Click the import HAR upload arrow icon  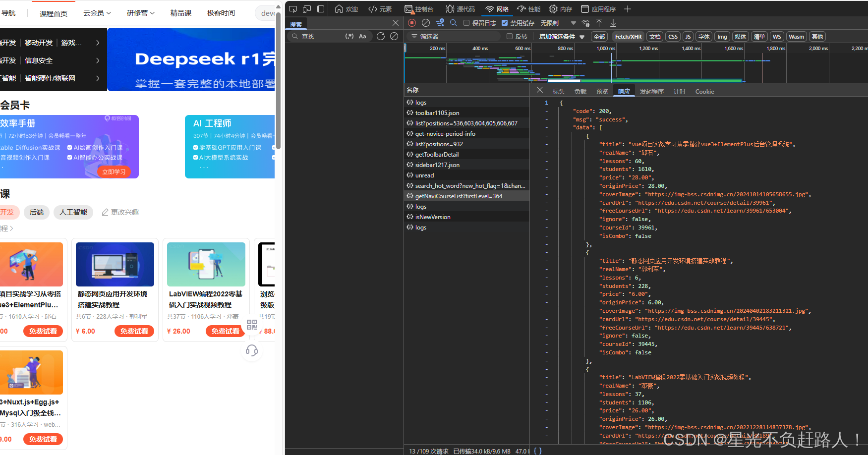click(x=599, y=23)
